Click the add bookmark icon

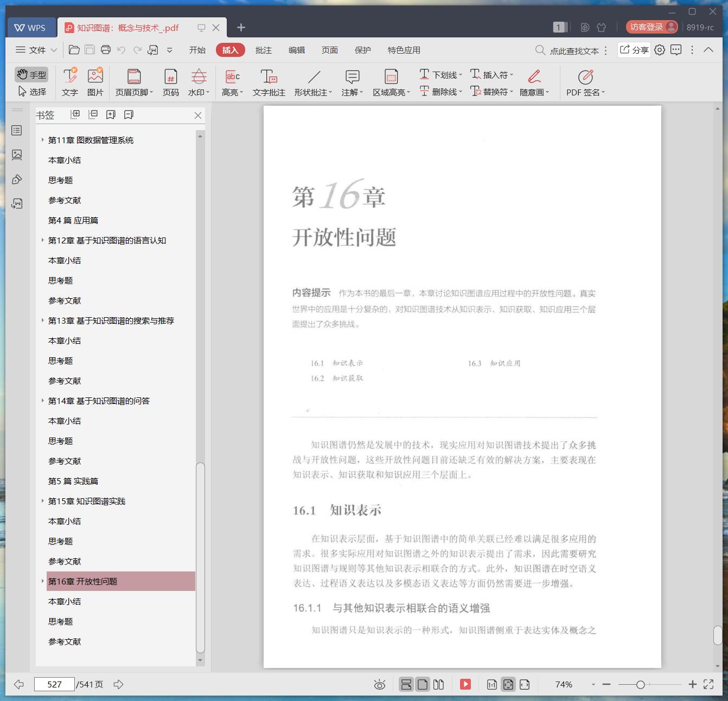click(x=111, y=114)
